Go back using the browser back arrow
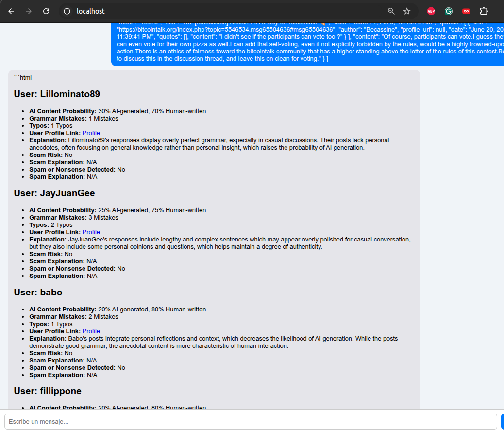The height and width of the screenshot is (431, 504). pos(11,11)
